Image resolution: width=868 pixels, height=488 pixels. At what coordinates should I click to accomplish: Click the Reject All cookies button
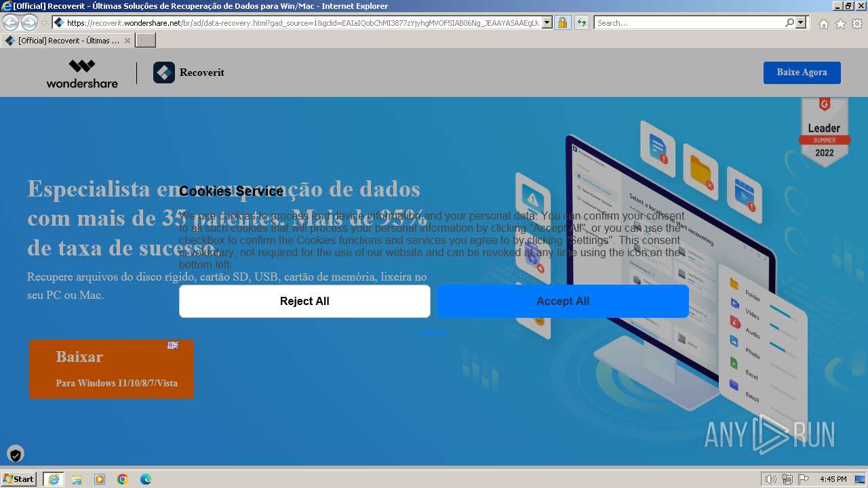pos(304,301)
